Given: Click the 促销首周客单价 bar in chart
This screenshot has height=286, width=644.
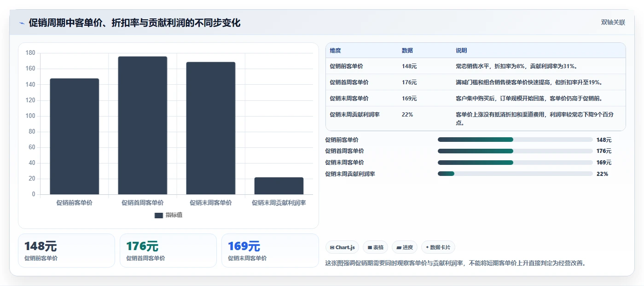Looking at the screenshot, I should pos(143,125).
